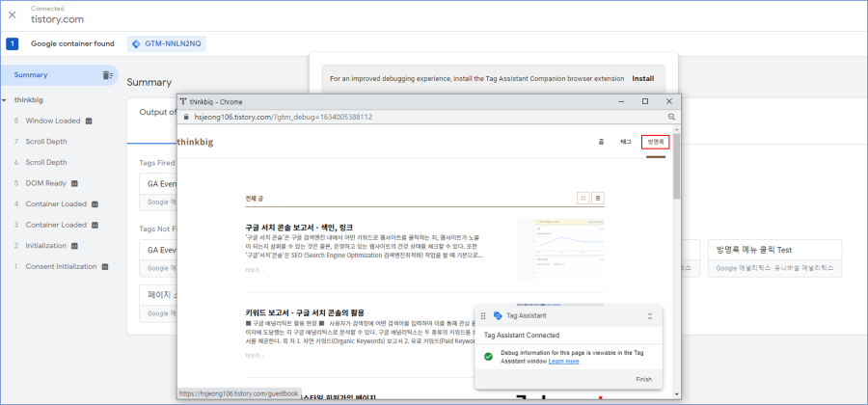
Task: Minimize the thinkbig Chrome window
Action: pos(621,102)
